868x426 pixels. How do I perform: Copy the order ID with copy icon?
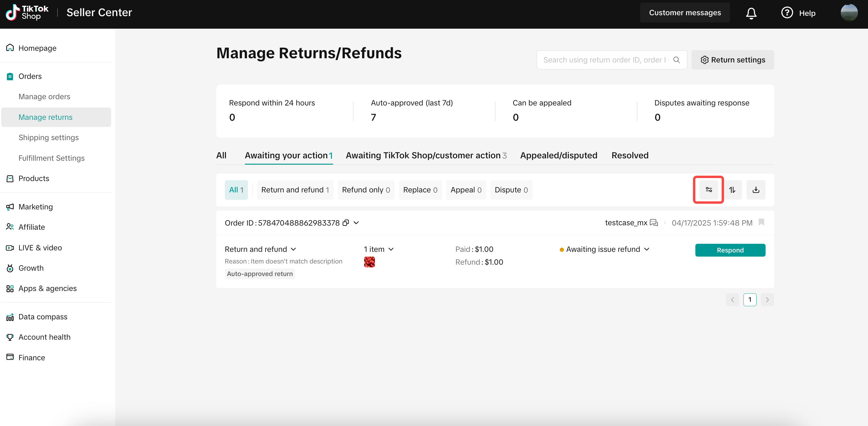coord(346,223)
